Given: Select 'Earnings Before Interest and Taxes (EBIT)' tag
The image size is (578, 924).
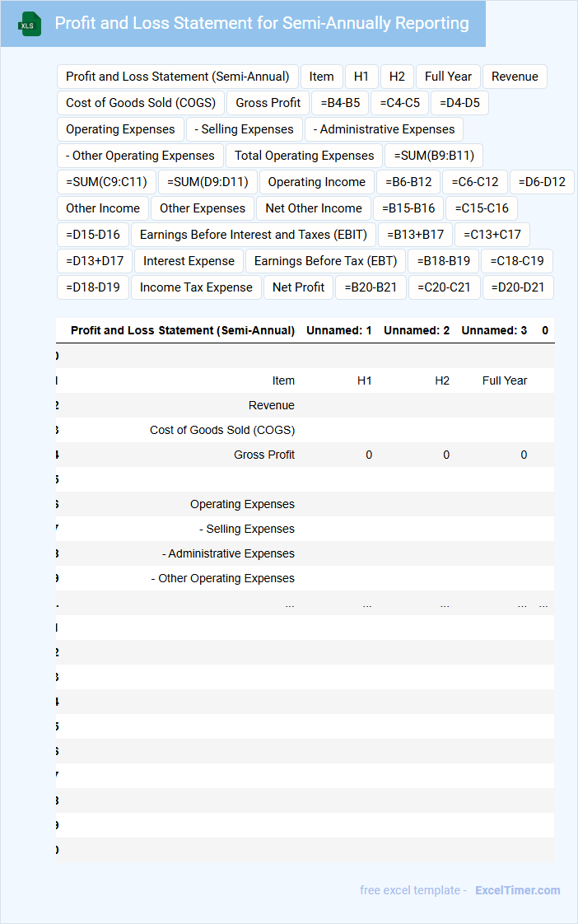Looking at the screenshot, I should [254, 235].
